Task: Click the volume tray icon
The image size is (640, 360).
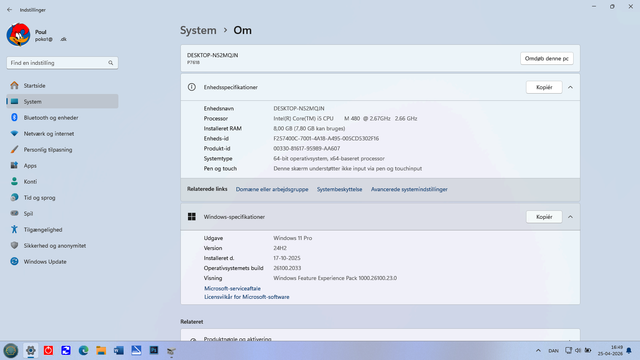Action: coord(578,351)
